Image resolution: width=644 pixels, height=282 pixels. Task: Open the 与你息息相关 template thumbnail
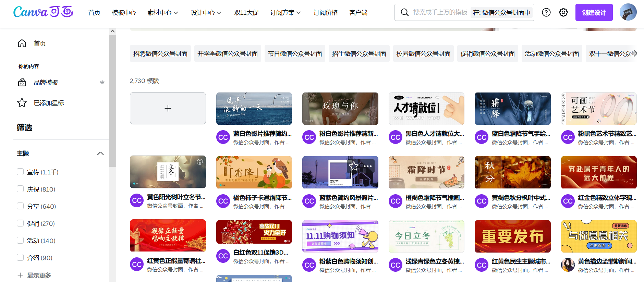coord(599,236)
